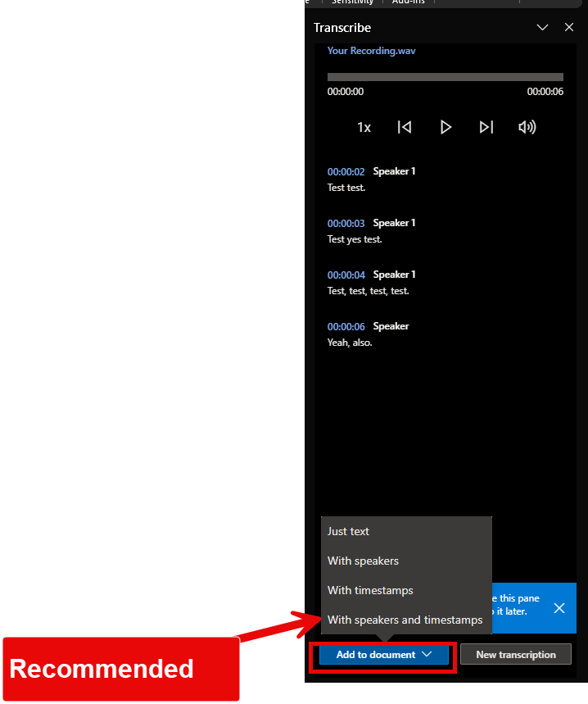Dismiss the blue notification banner
588x704 pixels.
tap(559, 607)
